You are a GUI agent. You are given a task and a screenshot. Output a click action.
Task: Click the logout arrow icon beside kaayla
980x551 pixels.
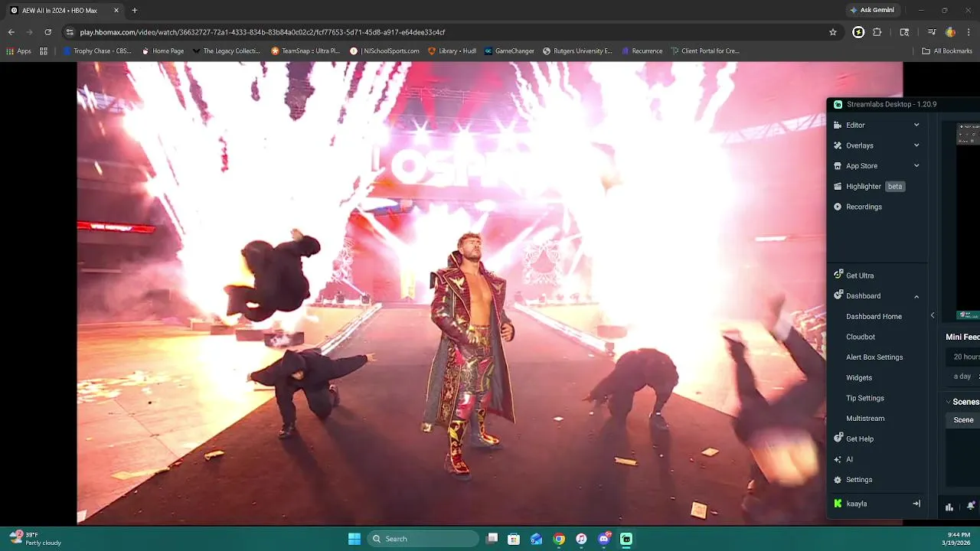pos(916,504)
